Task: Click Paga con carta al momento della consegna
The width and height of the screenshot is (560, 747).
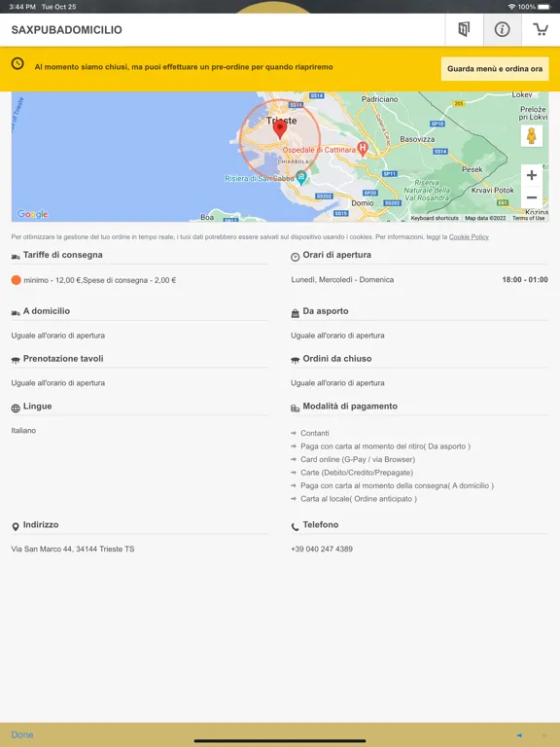Action: (397, 485)
